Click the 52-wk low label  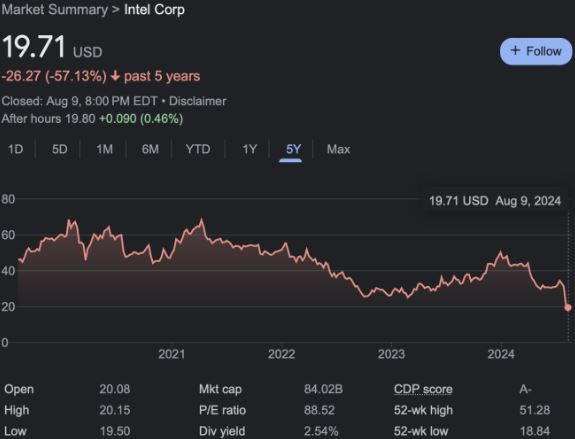tap(421, 431)
